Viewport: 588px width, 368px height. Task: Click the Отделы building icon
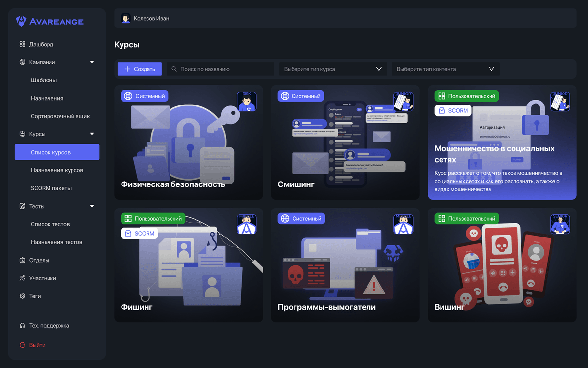(22, 260)
